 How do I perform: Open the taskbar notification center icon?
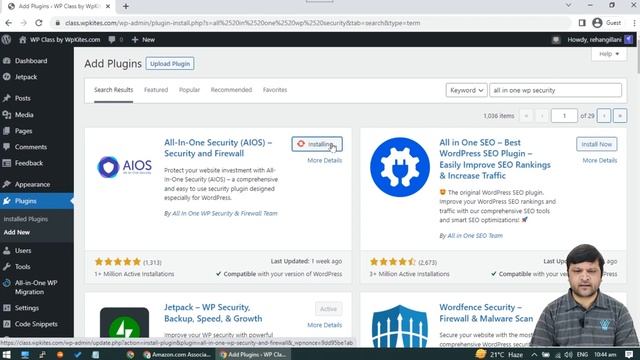pos(629,355)
